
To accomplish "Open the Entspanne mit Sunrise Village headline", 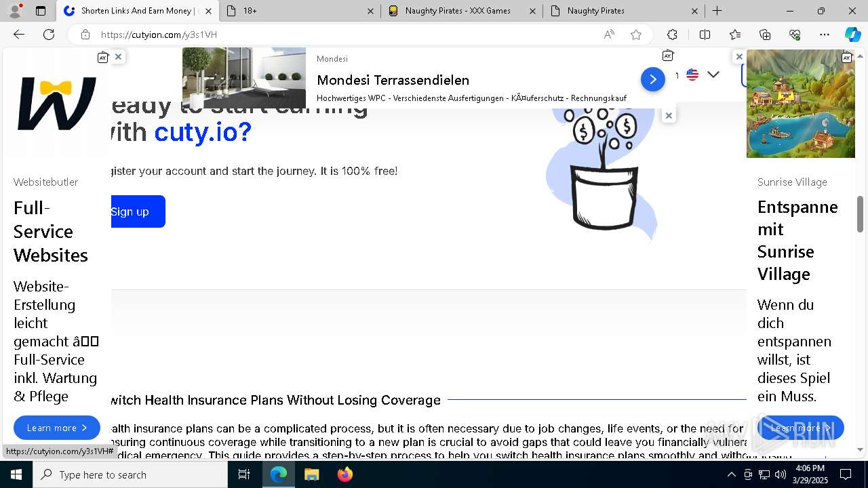I will [x=797, y=240].
